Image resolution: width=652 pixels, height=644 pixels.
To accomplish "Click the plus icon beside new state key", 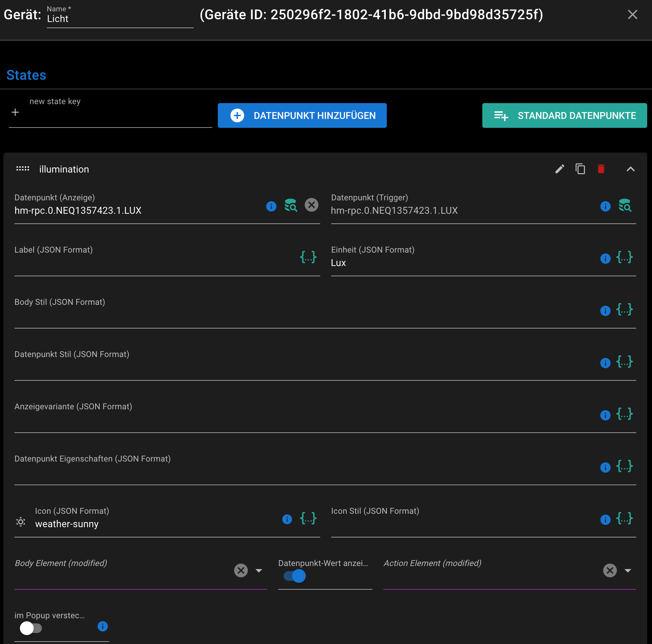I will click(x=15, y=112).
